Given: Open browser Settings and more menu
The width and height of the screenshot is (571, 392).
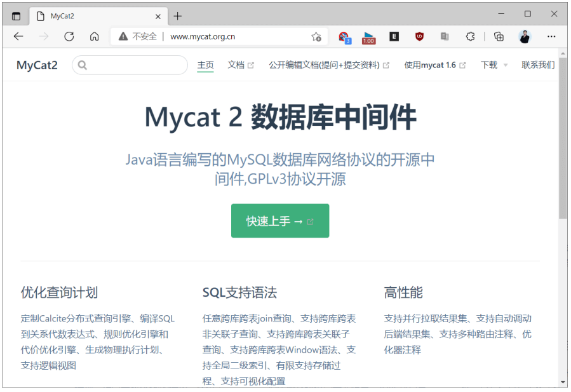Looking at the screenshot, I should coord(551,36).
